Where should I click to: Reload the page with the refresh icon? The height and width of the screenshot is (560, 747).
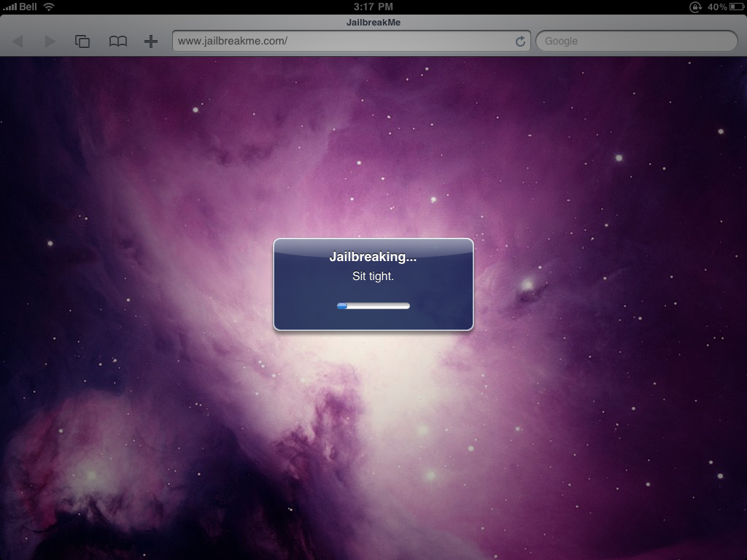520,42
